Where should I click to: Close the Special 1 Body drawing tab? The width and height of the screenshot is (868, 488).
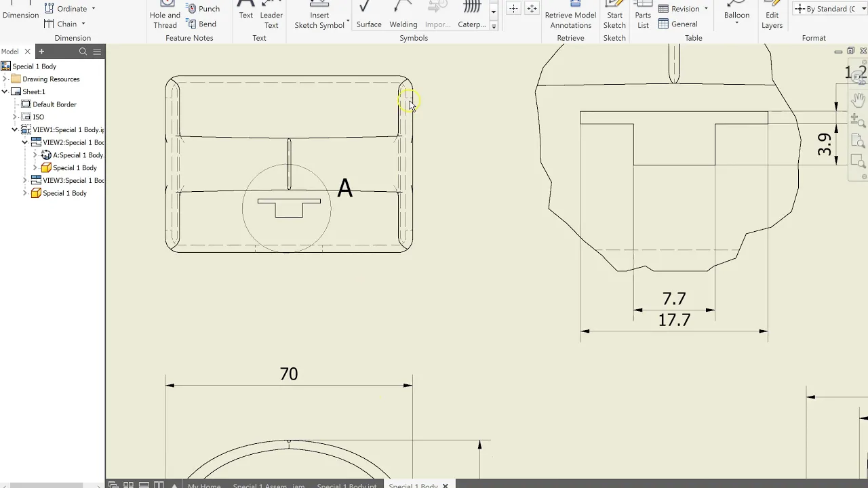coord(445,485)
